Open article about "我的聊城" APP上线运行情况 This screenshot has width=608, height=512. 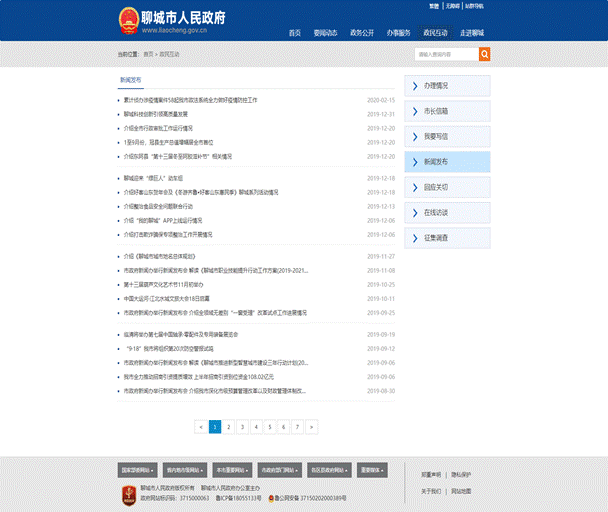(x=163, y=221)
